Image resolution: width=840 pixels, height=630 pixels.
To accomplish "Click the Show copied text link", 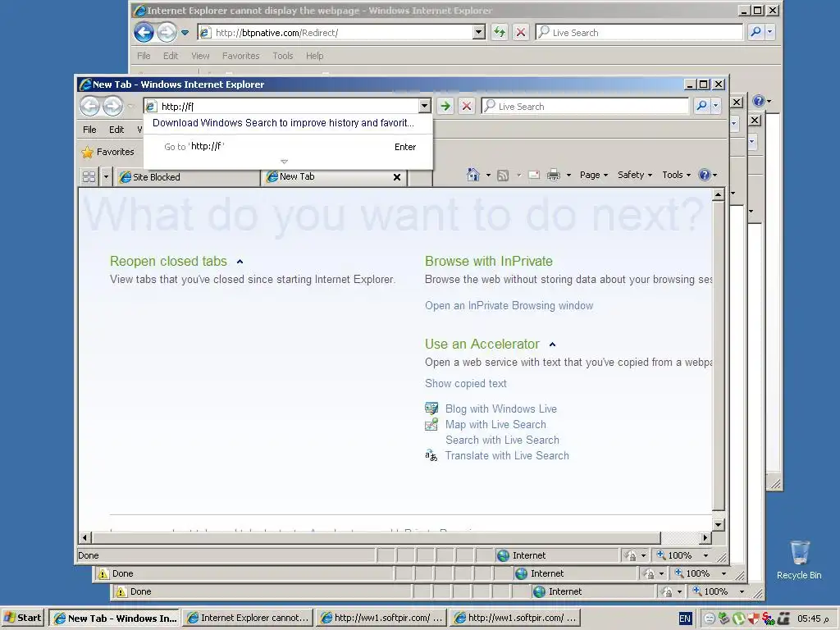I will point(466,384).
